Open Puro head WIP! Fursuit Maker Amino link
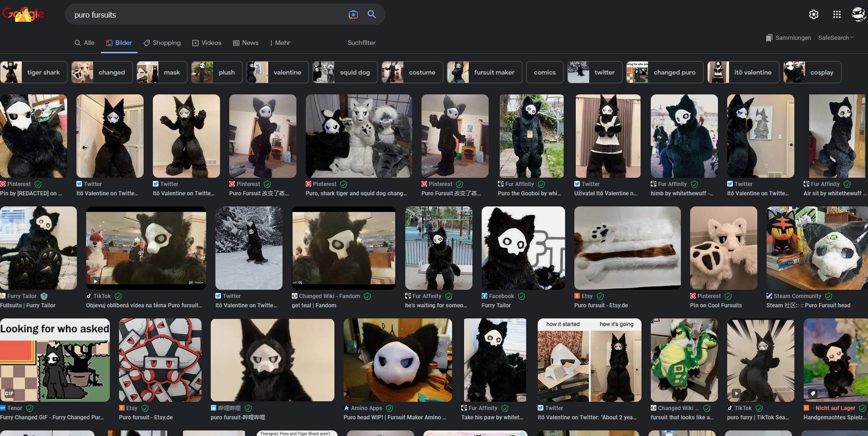The width and height of the screenshot is (868, 436). coord(395,417)
